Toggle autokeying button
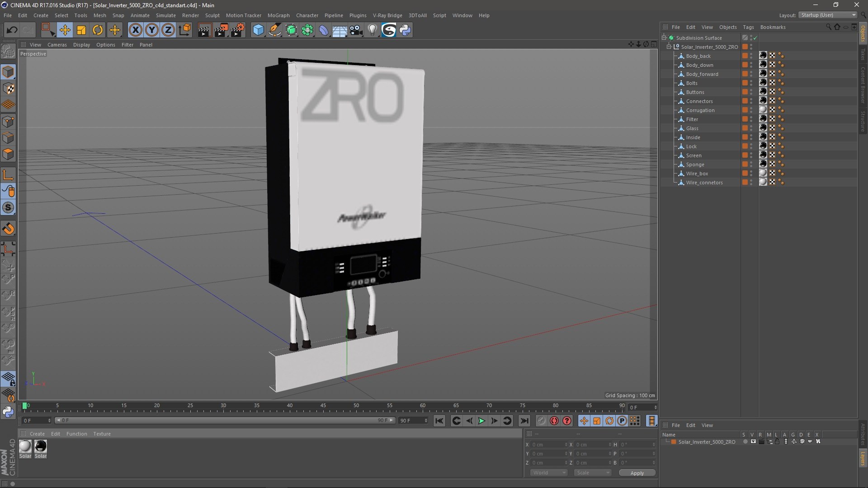Viewport: 868px width, 488px height. point(554,421)
